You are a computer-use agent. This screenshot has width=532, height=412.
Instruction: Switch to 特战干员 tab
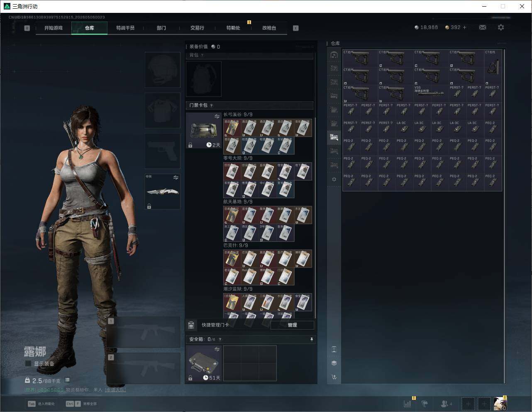125,28
